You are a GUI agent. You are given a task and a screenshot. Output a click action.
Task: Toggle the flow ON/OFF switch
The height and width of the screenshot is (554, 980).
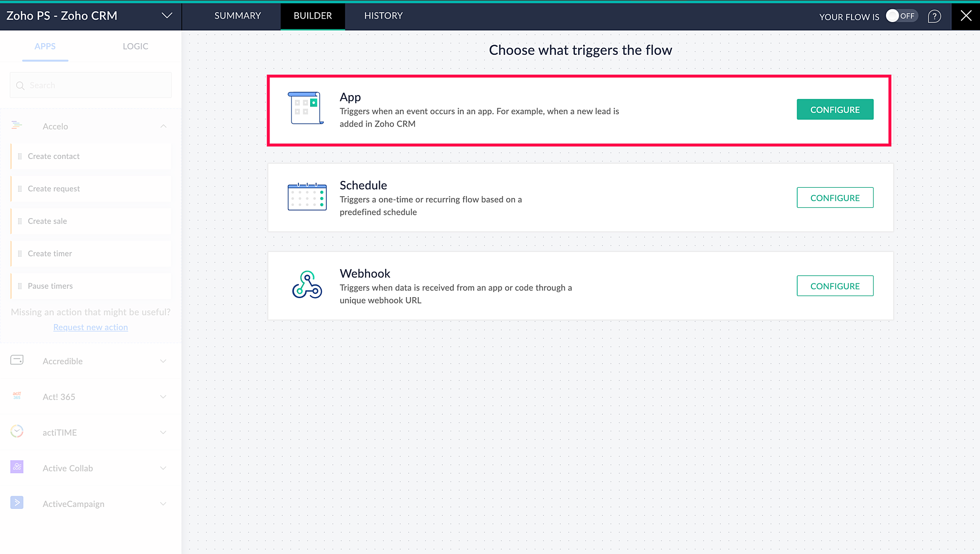(x=901, y=16)
